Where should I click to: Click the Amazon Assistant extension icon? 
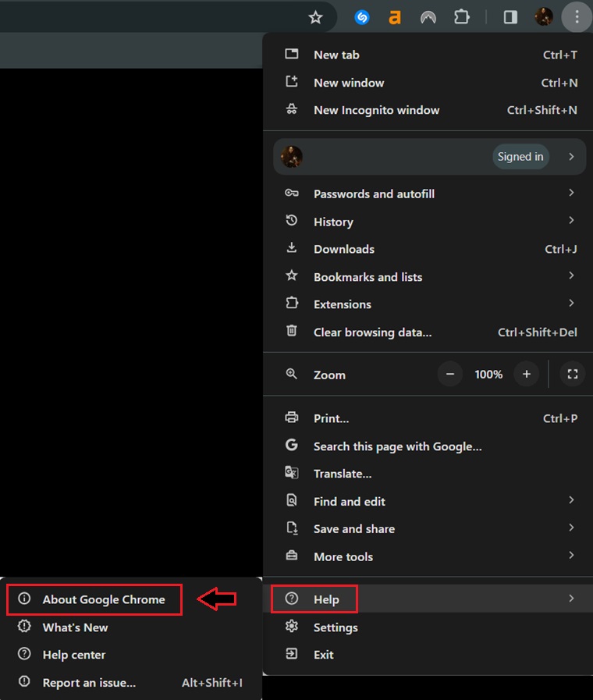395,17
